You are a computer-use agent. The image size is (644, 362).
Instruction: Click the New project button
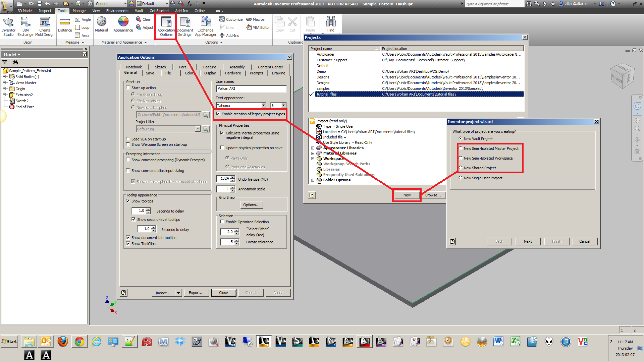click(x=407, y=195)
